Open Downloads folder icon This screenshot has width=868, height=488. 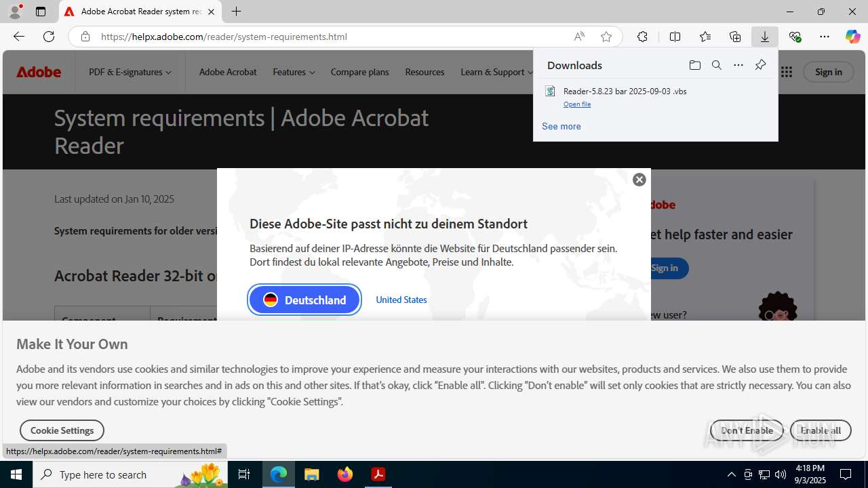pos(695,65)
